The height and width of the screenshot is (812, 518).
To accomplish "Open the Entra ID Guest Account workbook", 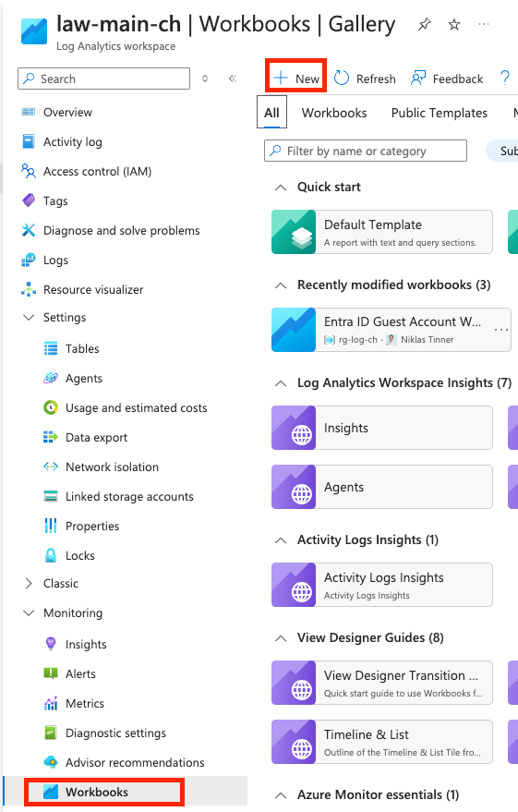I will (392, 330).
